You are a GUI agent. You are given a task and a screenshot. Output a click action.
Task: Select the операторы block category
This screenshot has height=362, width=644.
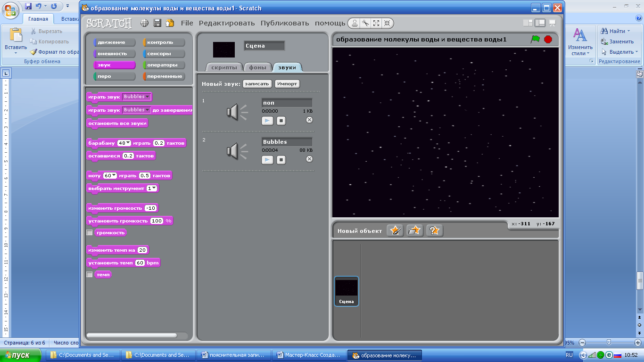(x=164, y=65)
